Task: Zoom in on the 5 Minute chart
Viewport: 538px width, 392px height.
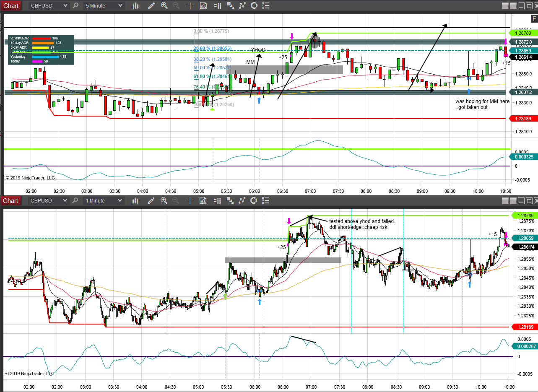Action: click(164, 5)
